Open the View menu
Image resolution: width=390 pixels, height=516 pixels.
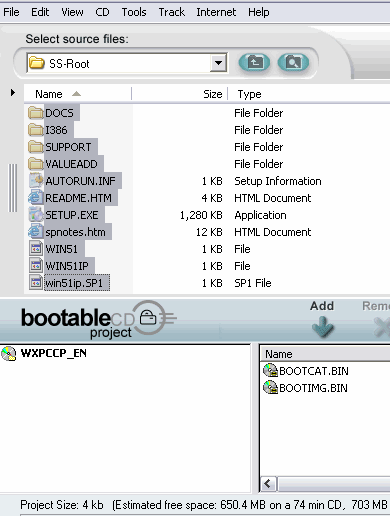72,12
